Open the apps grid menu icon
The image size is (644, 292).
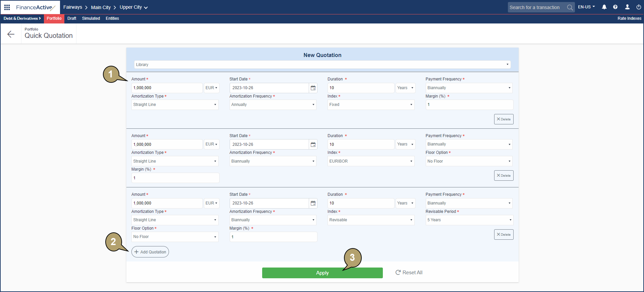pos(7,7)
